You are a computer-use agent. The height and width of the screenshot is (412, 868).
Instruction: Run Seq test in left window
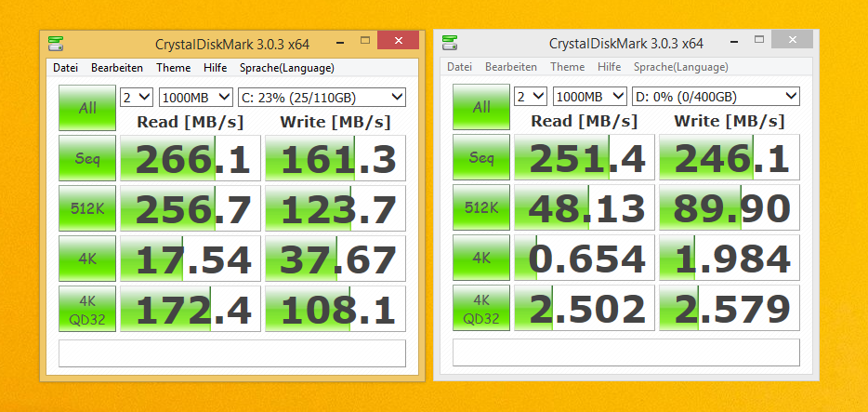coord(87,158)
